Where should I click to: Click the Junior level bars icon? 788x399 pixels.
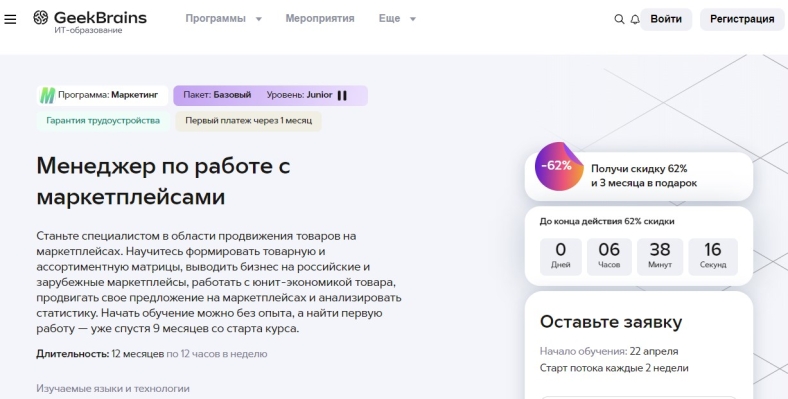point(342,95)
